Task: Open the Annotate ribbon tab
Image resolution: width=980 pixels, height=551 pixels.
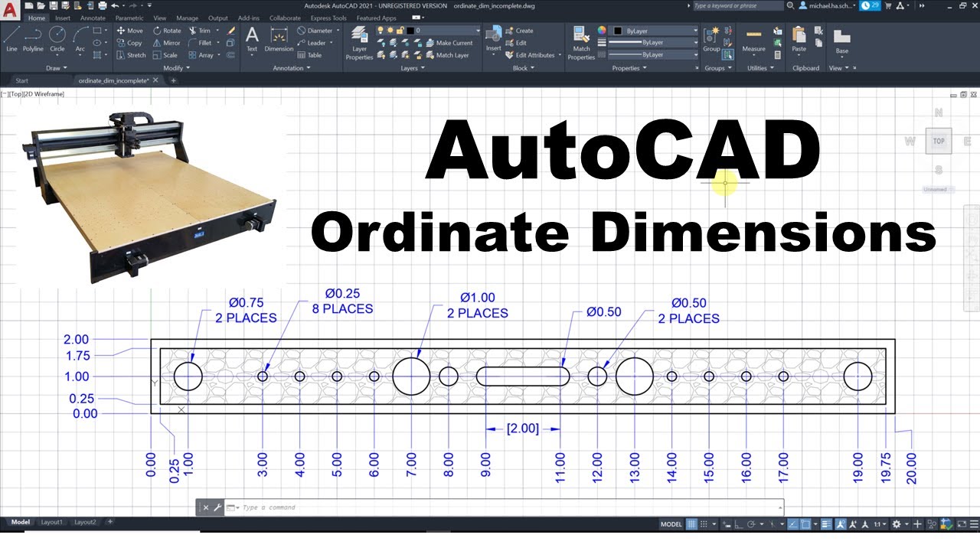Action: click(93, 18)
